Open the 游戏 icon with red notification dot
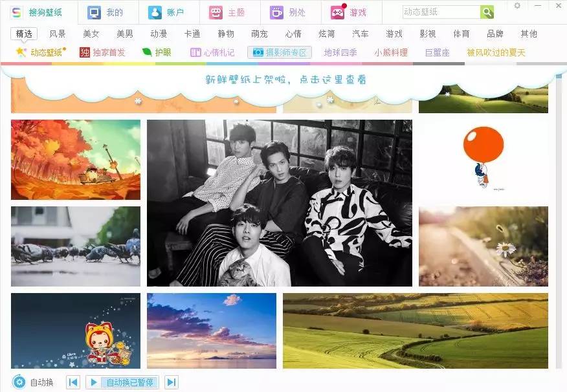Viewport: 567px width, 392px height. click(339, 12)
